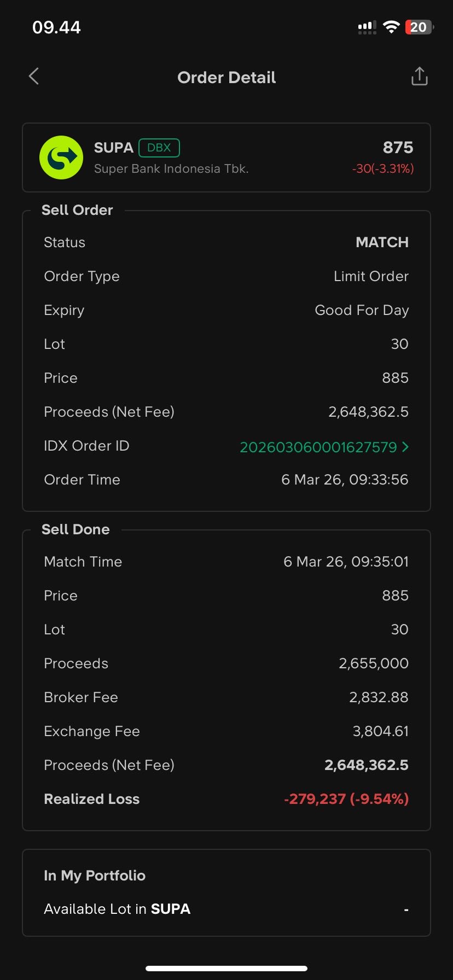Tap the Super Bank Indonesia Tbk. company name
The width and height of the screenshot is (453, 980).
171,169
